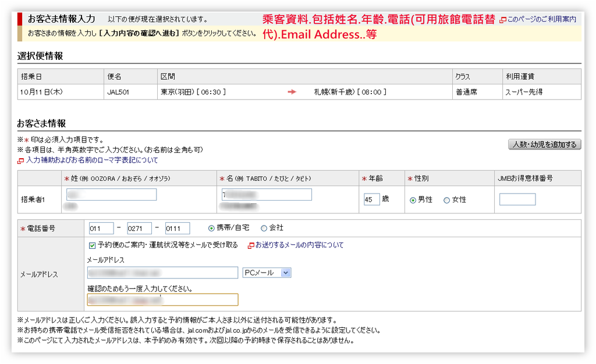Open このページのご利用案内 link
This screenshot has height=364, width=596.
(542, 19)
